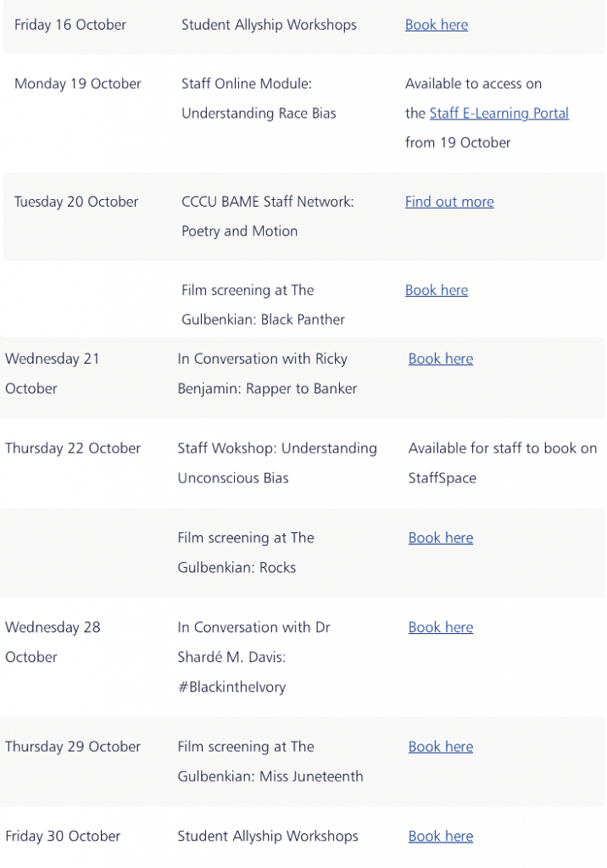Screen dimensions: 607x868
Task: Select the Monday 19 October date cell
Action: click(78, 84)
